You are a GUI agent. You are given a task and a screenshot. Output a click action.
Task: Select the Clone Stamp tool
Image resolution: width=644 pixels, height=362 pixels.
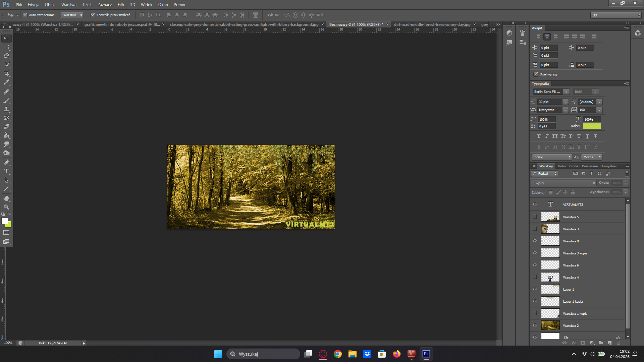click(x=6, y=109)
